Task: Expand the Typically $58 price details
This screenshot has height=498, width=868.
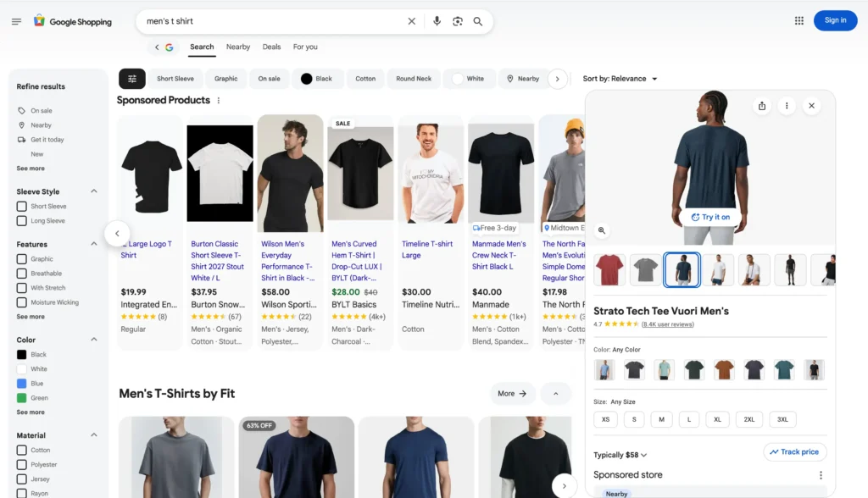Action: 620,456
